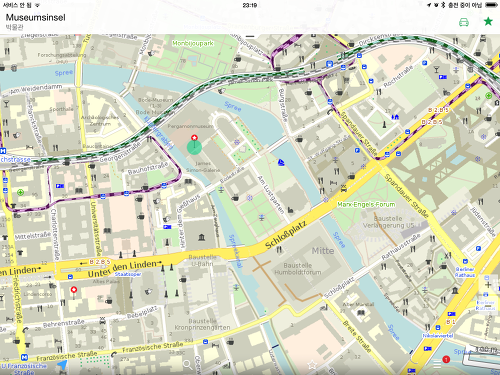Tap the Baustelle Verlängerung U5 label
The width and height of the screenshot is (500, 375).
click(x=388, y=222)
